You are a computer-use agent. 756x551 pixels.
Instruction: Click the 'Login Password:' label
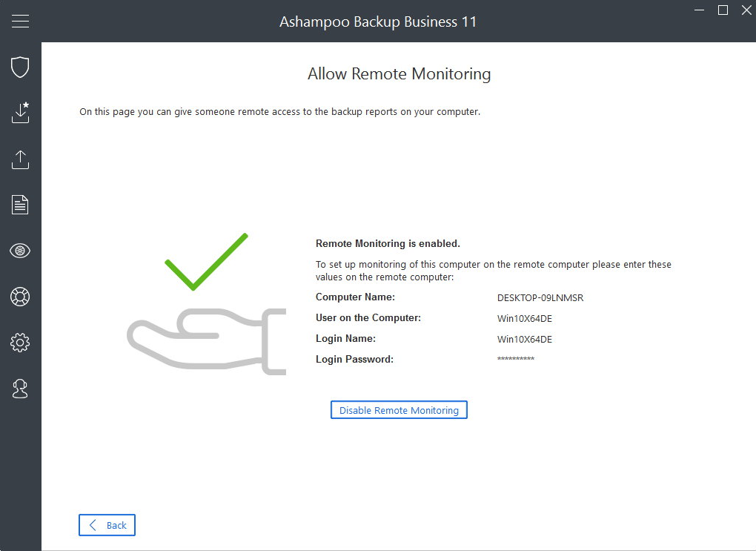354,360
